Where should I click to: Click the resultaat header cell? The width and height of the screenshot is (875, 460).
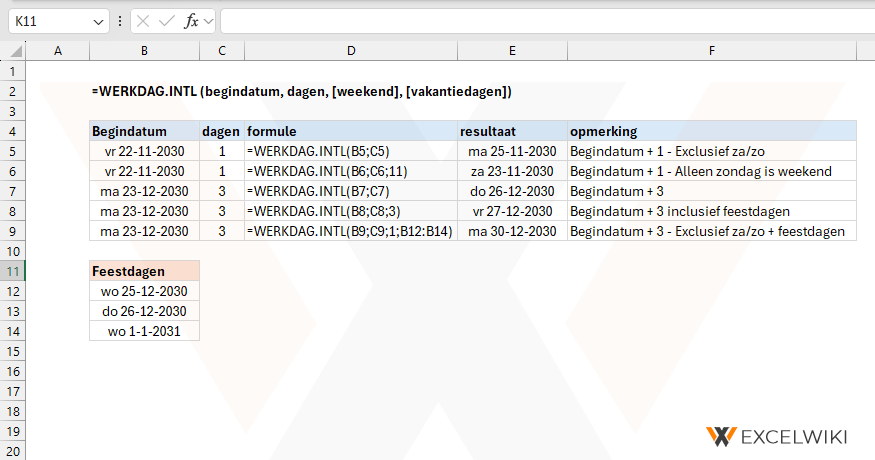coord(512,131)
